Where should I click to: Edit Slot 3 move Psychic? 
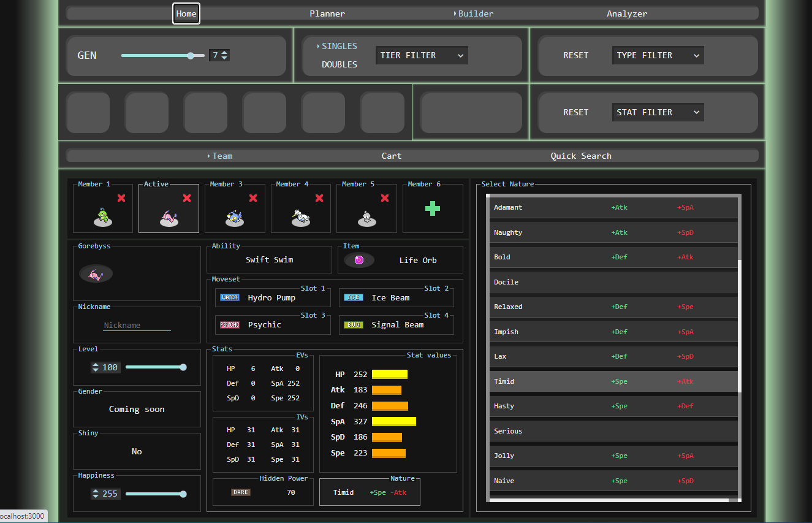[x=273, y=324]
